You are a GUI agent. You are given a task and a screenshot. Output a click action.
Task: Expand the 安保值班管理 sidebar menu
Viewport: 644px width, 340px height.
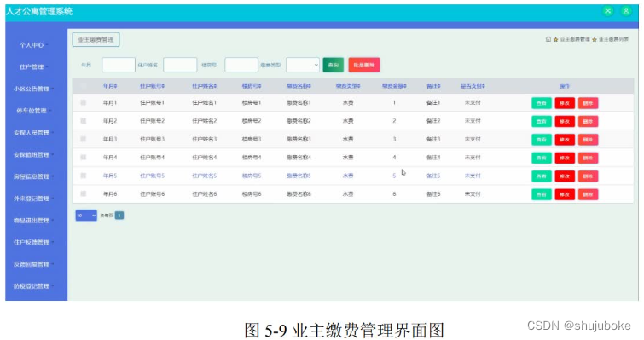[33, 154]
